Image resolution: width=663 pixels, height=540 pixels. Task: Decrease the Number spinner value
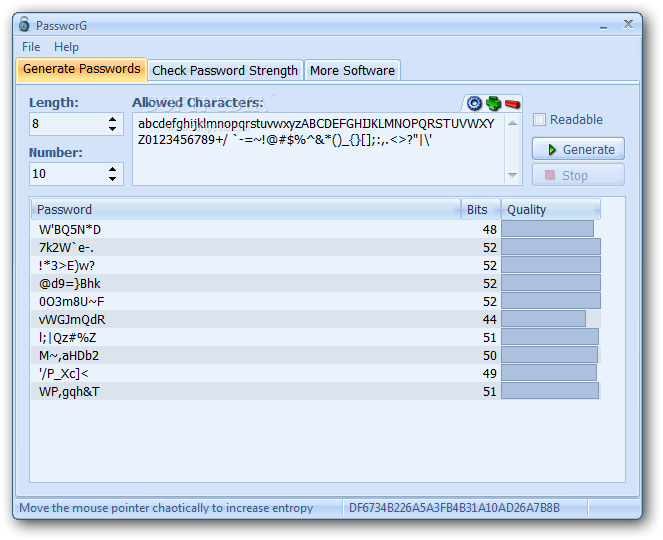click(x=112, y=178)
